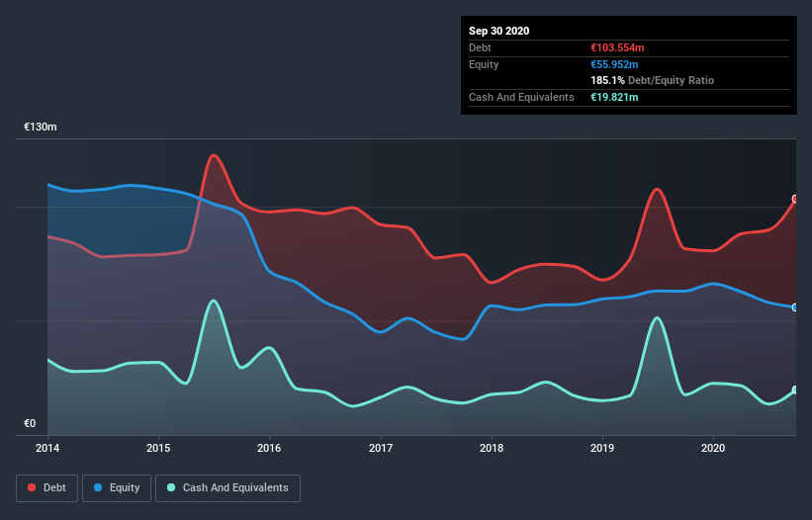Click the €103.554m debt value
The height and width of the screenshot is (520, 812).
pos(617,48)
